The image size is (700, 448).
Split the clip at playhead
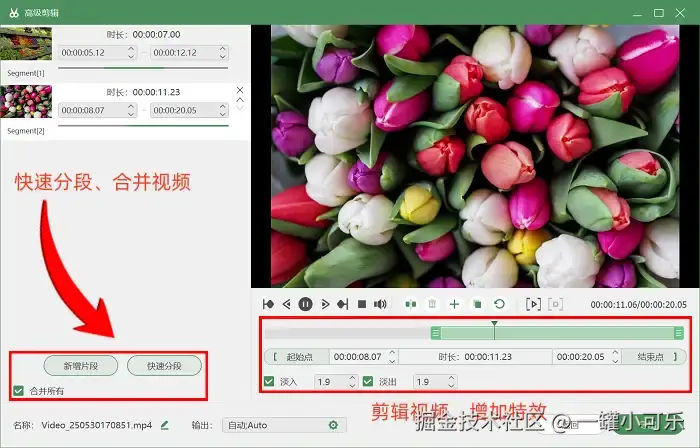[x=411, y=304]
